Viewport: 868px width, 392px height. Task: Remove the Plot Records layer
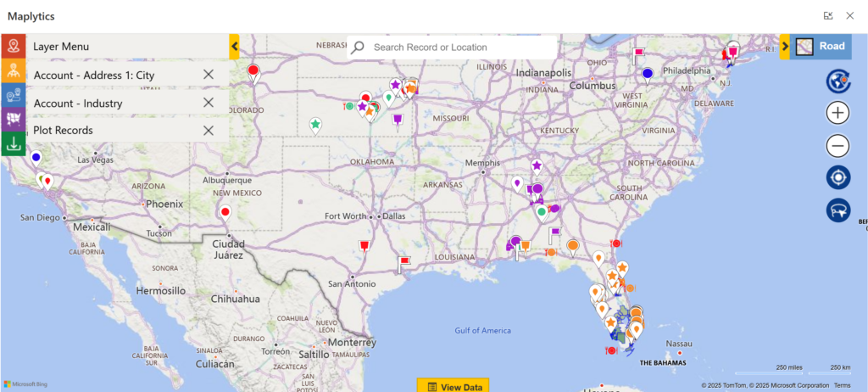pyautogui.click(x=209, y=131)
